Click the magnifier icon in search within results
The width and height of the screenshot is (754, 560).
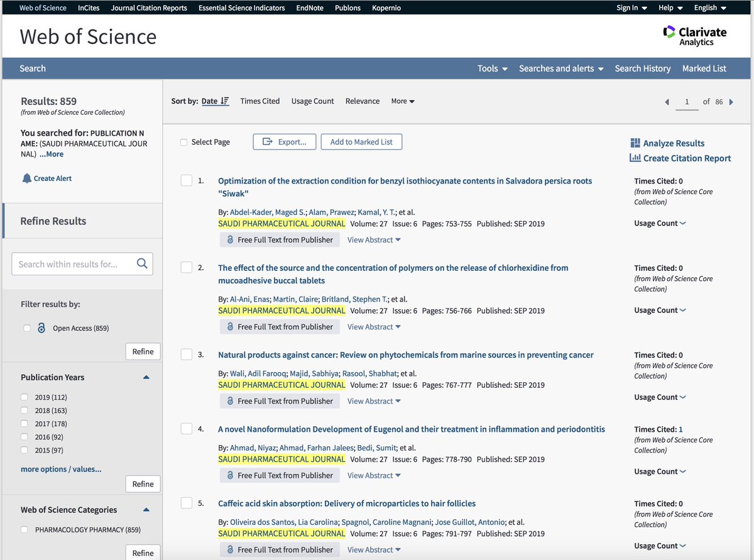[142, 264]
